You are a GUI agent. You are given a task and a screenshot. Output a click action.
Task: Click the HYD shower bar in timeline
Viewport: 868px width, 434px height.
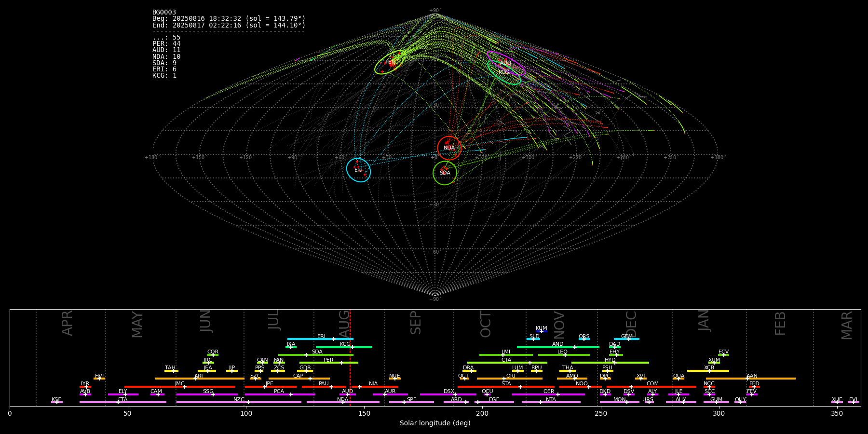(610, 363)
